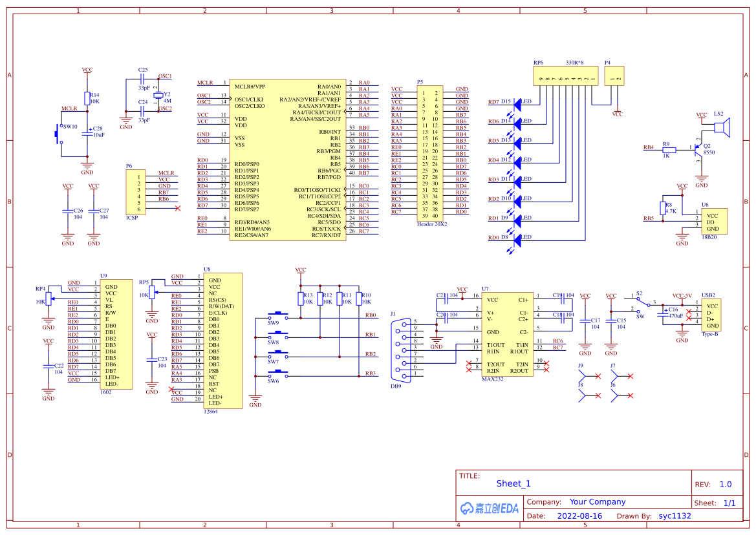The width and height of the screenshot is (756, 535).
Task: Select the LS2 speaker symbol
Action: point(722,127)
